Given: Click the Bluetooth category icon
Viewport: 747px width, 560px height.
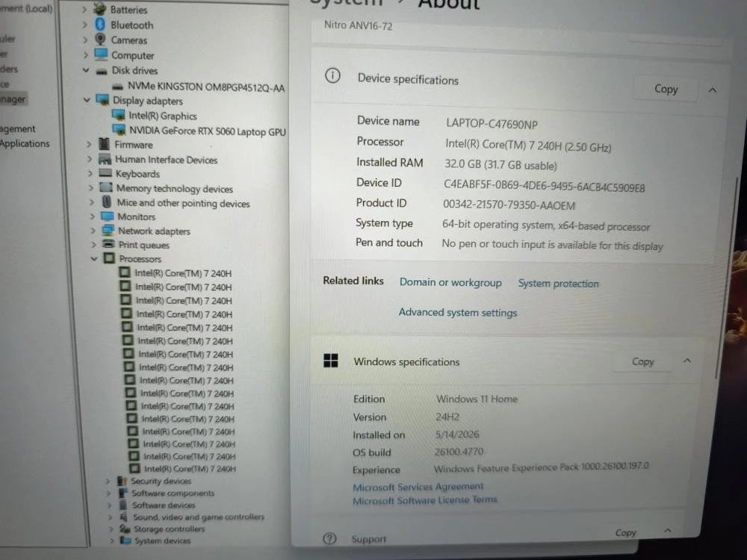Looking at the screenshot, I should coord(100,25).
